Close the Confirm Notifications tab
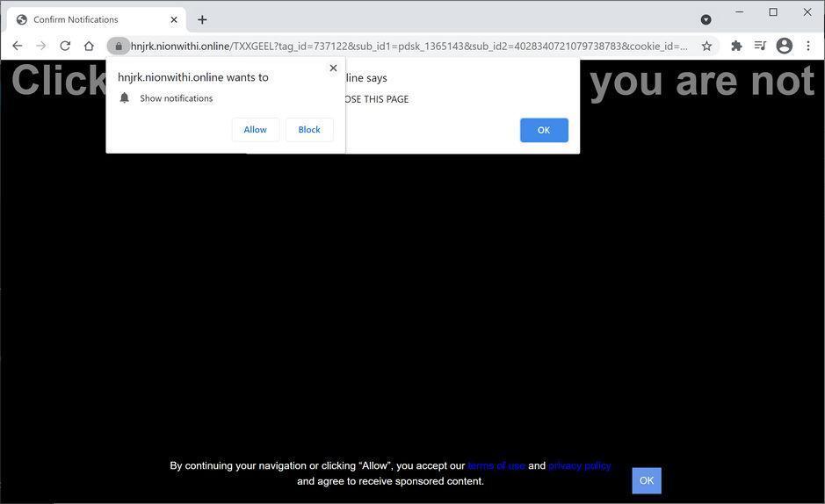Screen dimensions: 825x504 pos(174,19)
